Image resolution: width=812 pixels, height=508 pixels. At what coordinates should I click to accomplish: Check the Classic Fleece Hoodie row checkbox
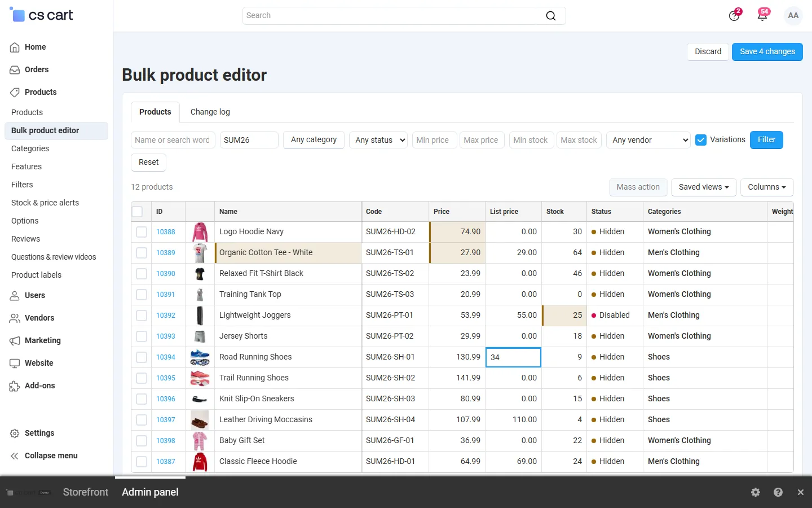(142, 462)
